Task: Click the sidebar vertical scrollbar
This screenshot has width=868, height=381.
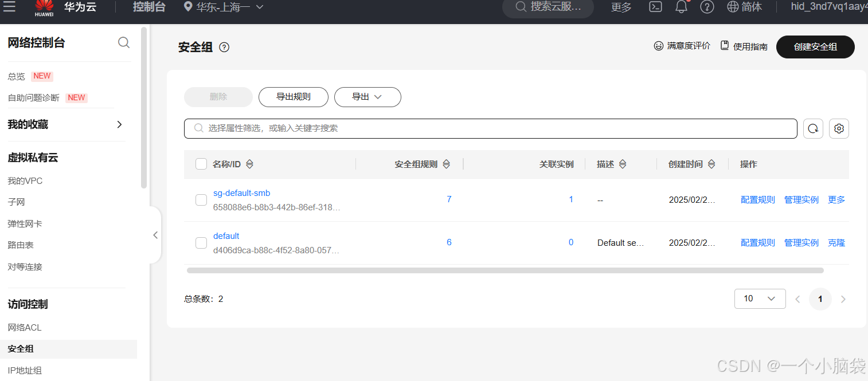Action: [144, 108]
